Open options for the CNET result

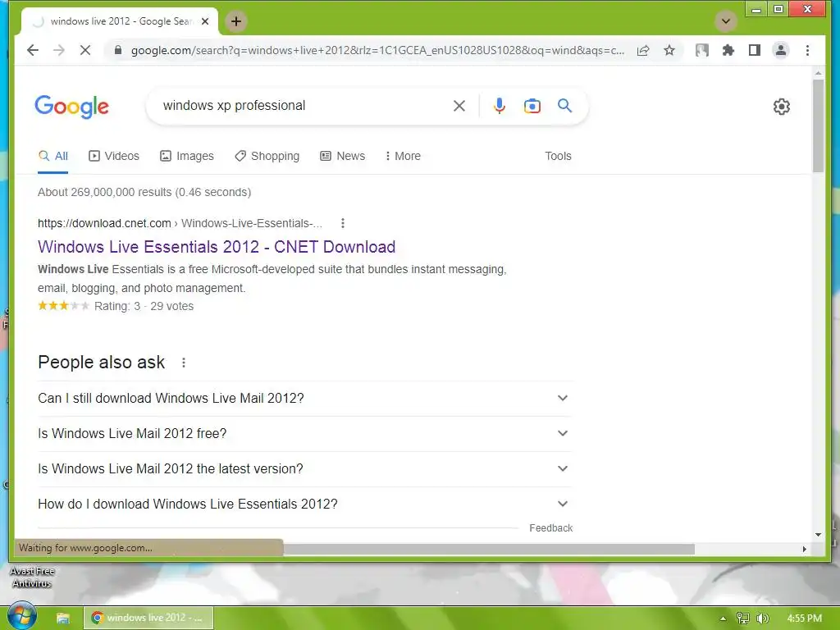point(343,223)
